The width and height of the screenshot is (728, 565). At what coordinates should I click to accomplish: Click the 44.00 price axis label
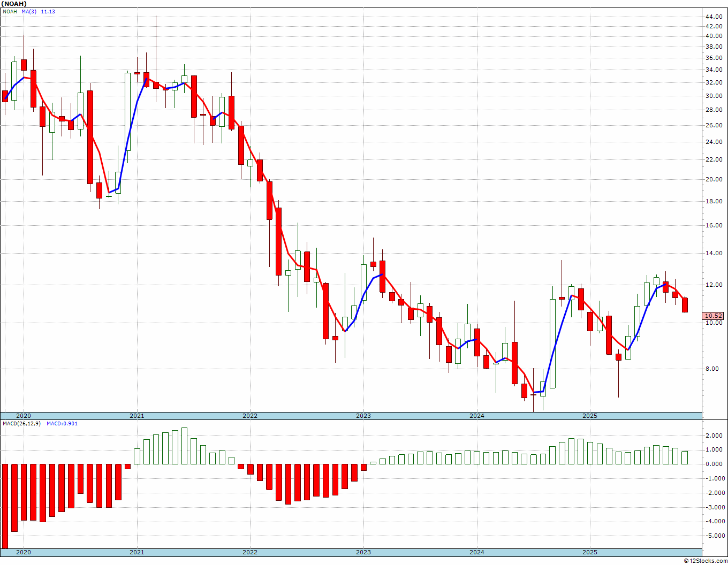coord(714,17)
